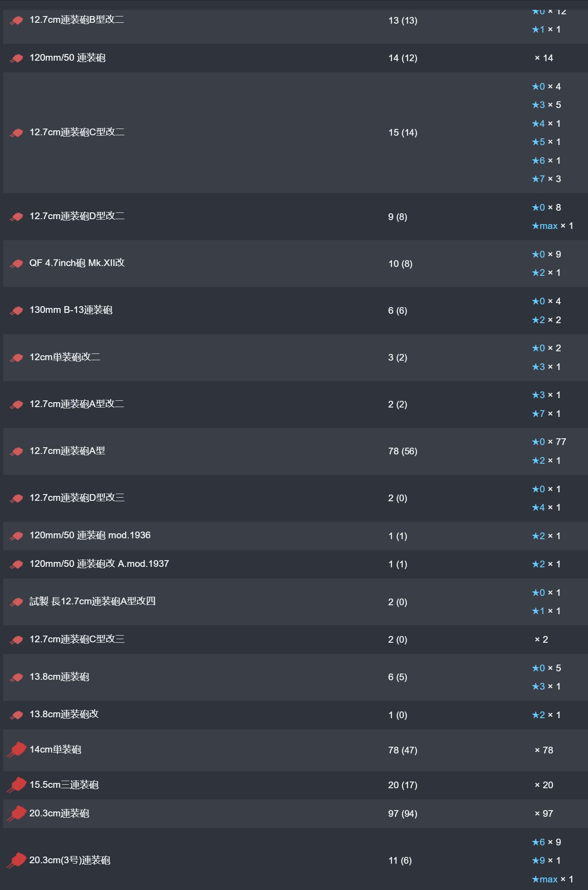Select the 12.7cm連装砲C型改二 equipment name
The image size is (588, 890).
pos(77,132)
